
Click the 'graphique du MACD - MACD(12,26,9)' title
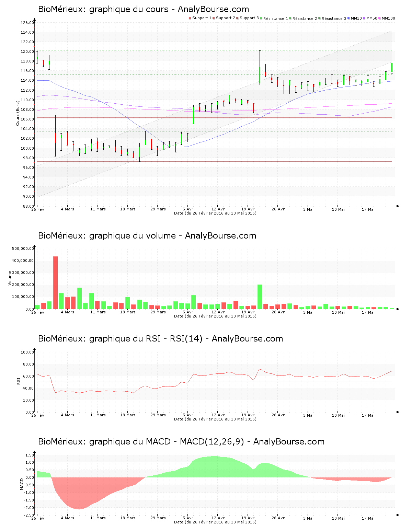pos(181,442)
